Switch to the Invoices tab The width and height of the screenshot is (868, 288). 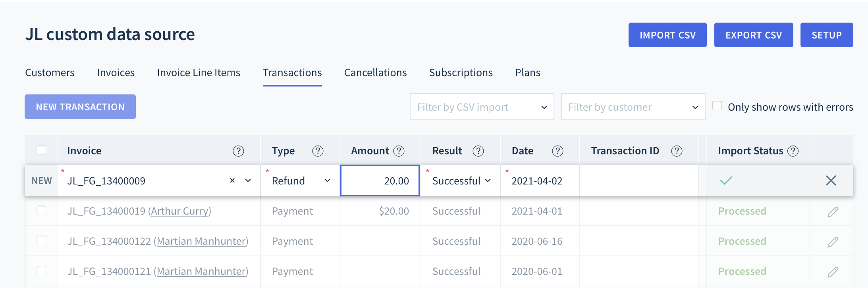(116, 73)
